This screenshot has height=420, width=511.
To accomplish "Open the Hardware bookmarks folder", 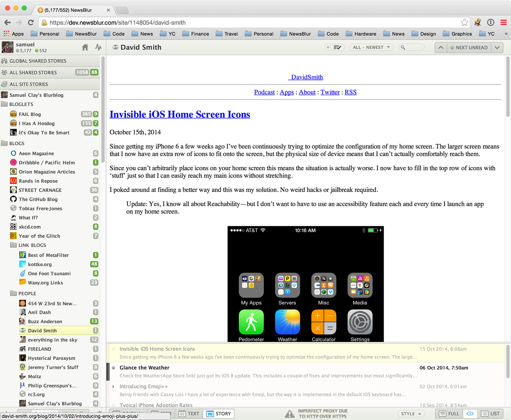I will click(361, 34).
